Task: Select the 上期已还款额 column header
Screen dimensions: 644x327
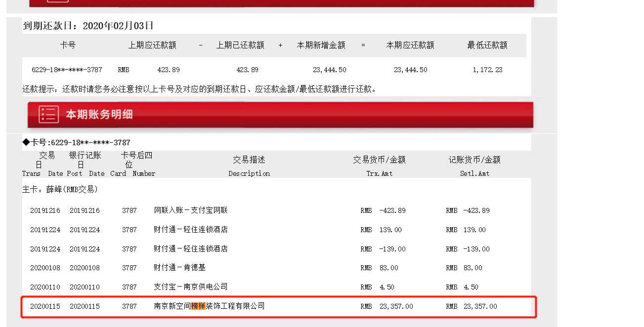Action: point(240,45)
